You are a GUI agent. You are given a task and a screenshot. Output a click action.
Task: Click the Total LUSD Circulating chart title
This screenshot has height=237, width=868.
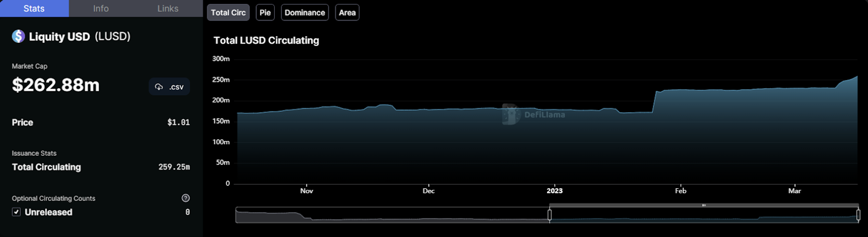[266, 40]
